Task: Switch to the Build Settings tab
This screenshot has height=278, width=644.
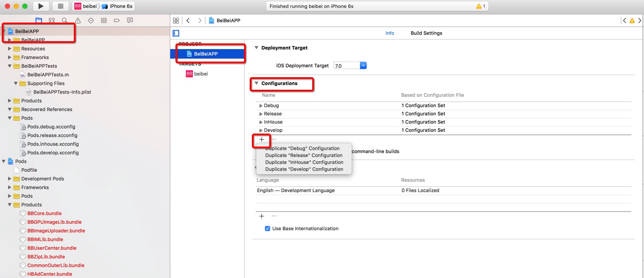Action: [x=426, y=33]
